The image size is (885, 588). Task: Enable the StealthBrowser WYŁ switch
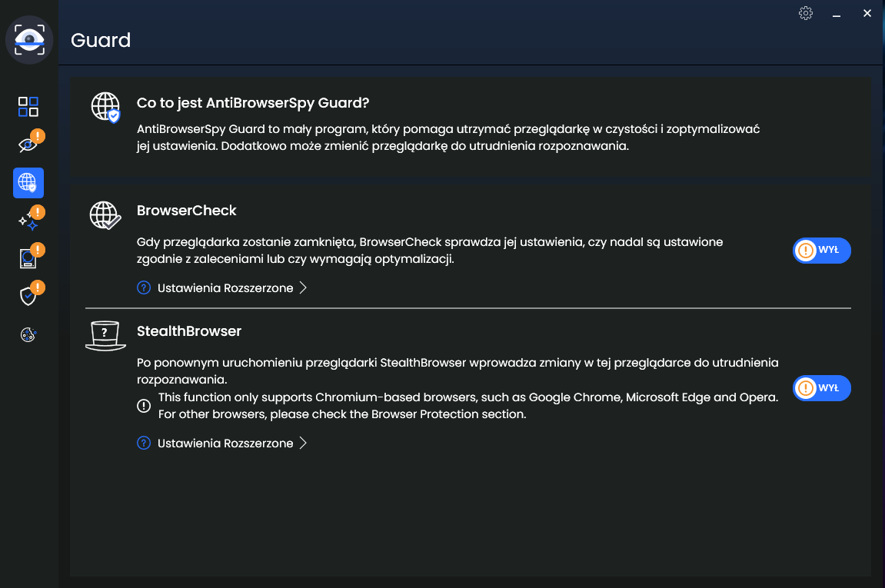[x=822, y=388]
